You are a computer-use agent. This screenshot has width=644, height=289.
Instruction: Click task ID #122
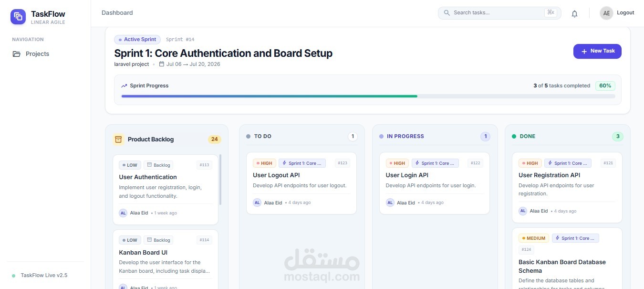[x=476, y=163]
